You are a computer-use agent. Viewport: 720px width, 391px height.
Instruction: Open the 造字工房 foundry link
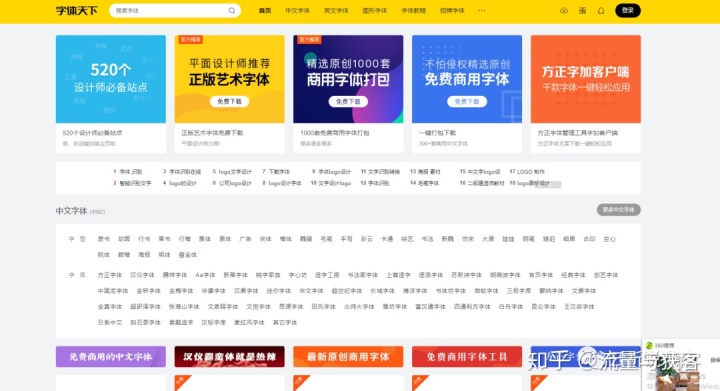click(327, 275)
